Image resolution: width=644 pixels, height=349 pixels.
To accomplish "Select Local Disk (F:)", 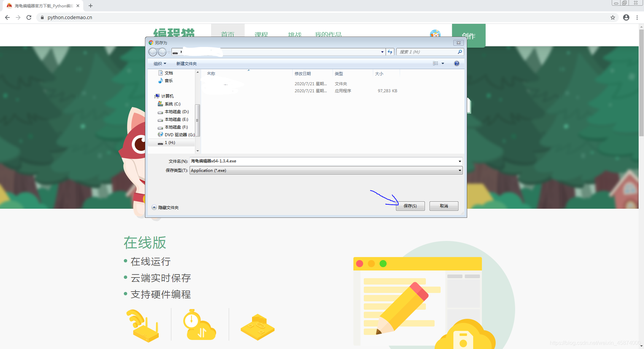I will pos(173,127).
